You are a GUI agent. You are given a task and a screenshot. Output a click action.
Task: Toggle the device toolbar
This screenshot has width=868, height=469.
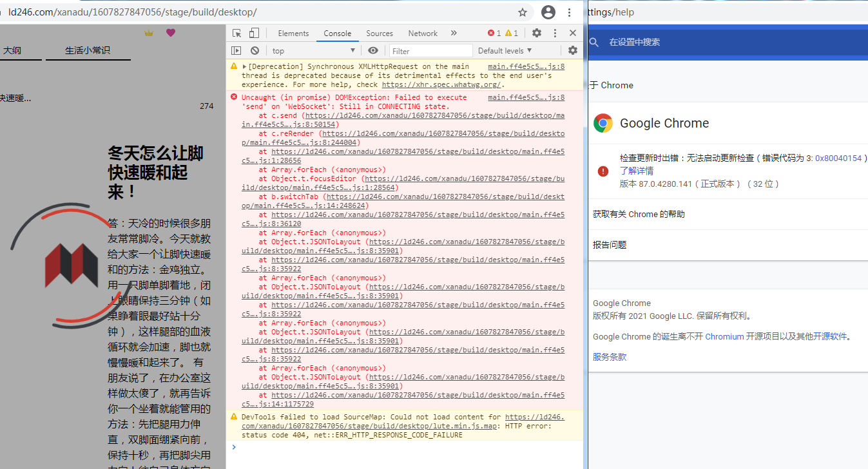click(x=254, y=33)
